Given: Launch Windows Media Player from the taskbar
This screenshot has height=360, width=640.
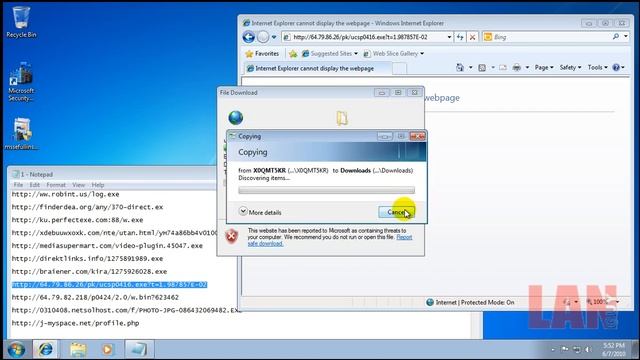Looking at the screenshot, I should point(107,349).
